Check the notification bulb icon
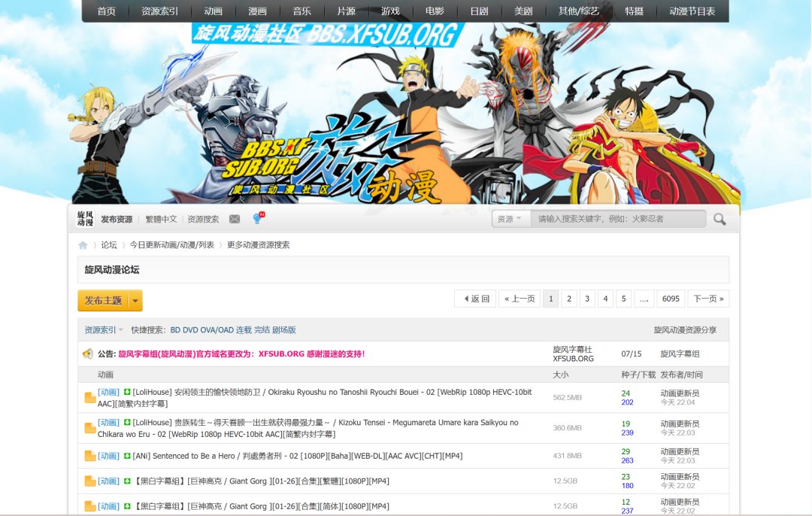 pyautogui.click(x=258, y=218)
